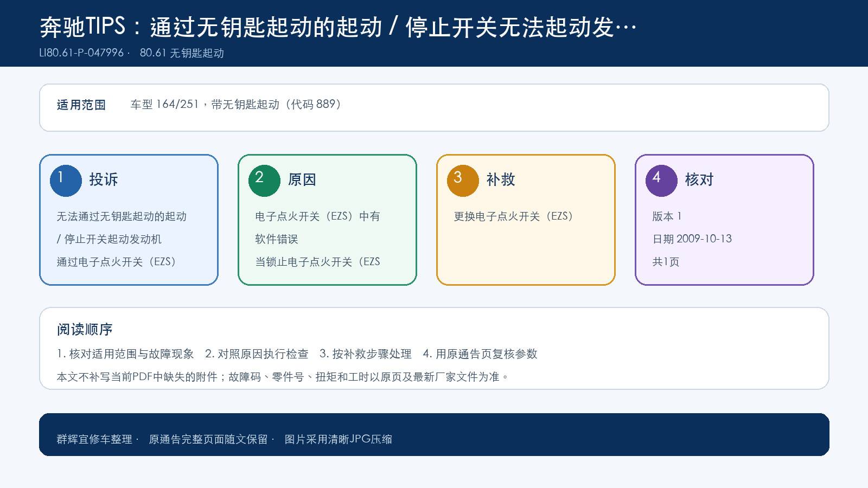Click footer text 群辉宜修车整理
Viewport: 868px width, 488px height.
(94, 439)
